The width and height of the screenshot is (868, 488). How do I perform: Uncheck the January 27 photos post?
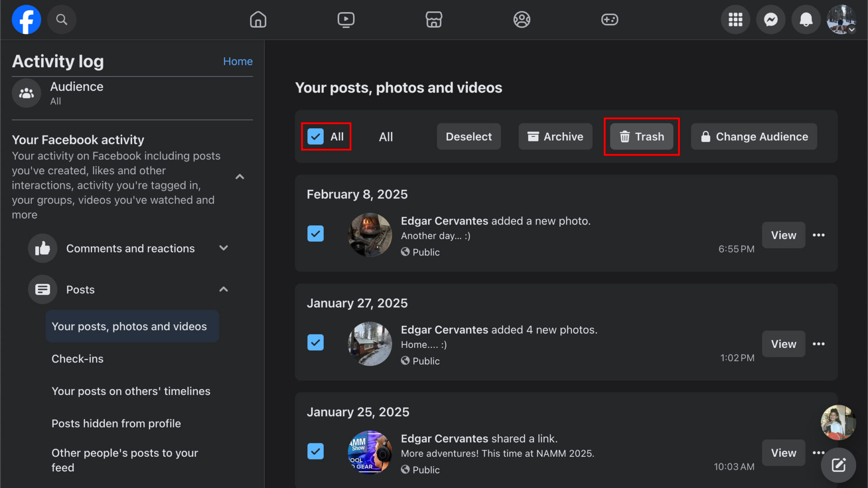(316, 343)
